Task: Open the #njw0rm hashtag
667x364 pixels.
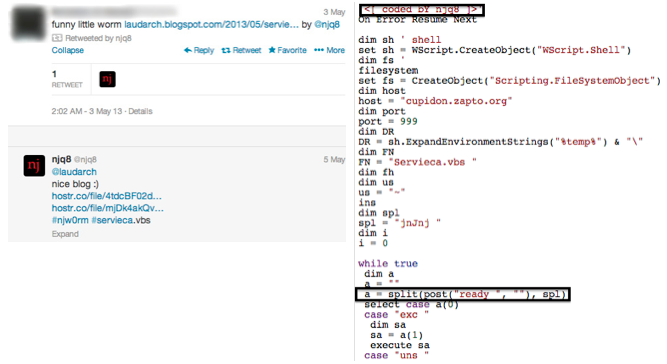Action: coord(70,220)
